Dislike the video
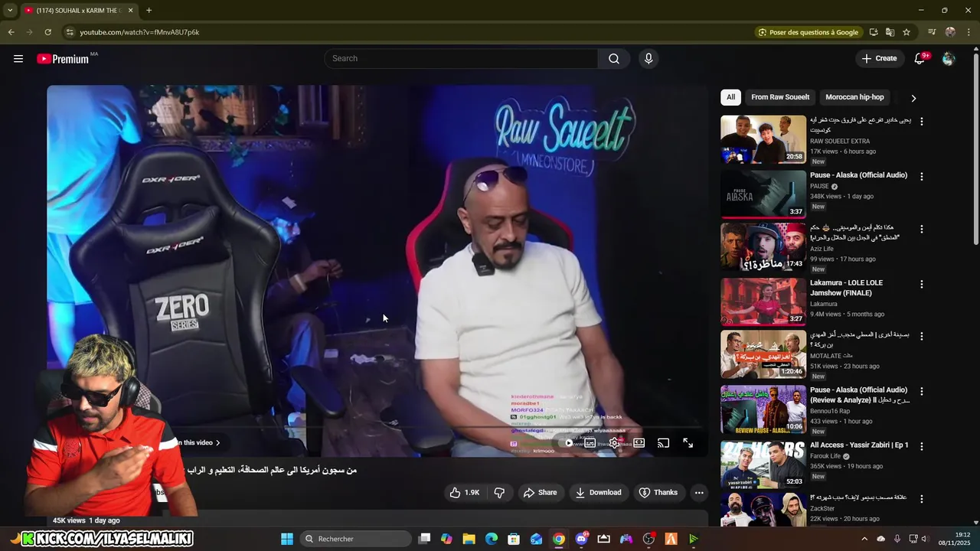980x551 pixels. (x=499, y=493)
